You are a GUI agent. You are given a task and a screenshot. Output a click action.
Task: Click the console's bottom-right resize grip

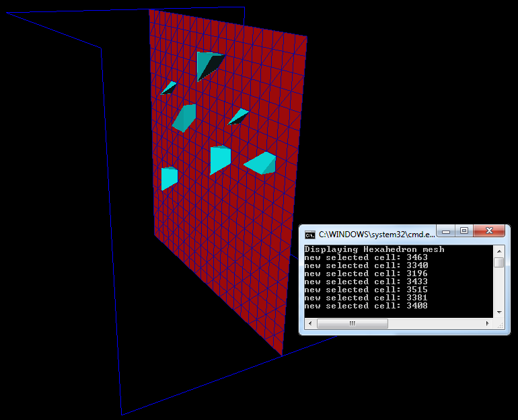[499, 325]
